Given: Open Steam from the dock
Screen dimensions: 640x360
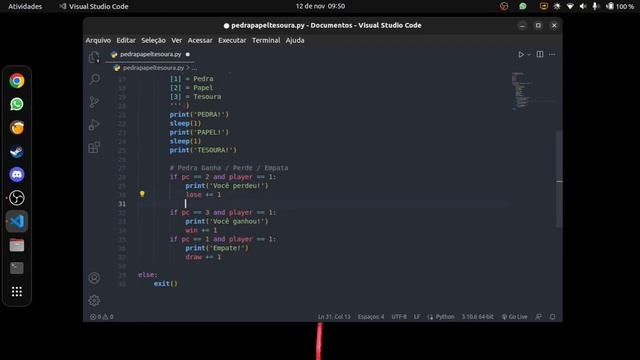Looking at the screenshot, I should coord(17,151).
